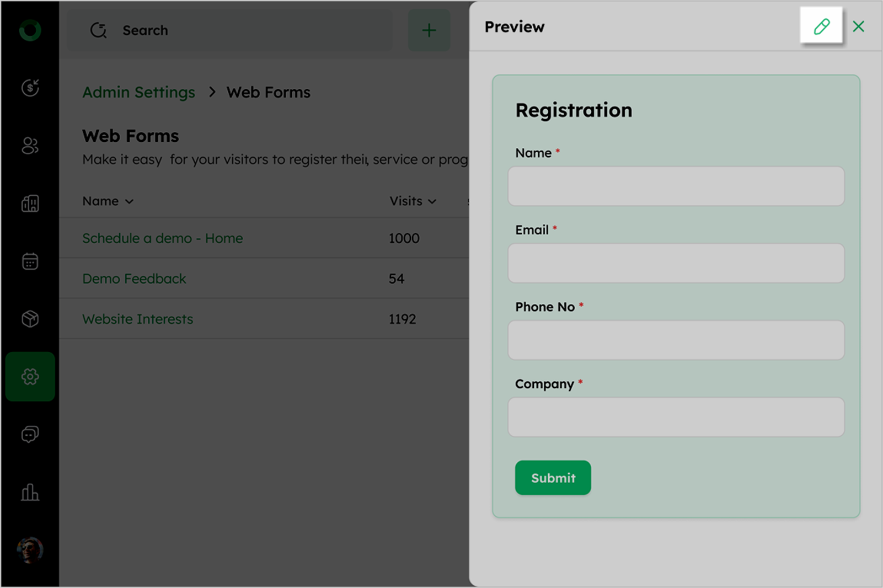Viewport: 883px width, 588px height.
Task: Click the pencil edit icon in Preview
Action: tap(821, 26)
